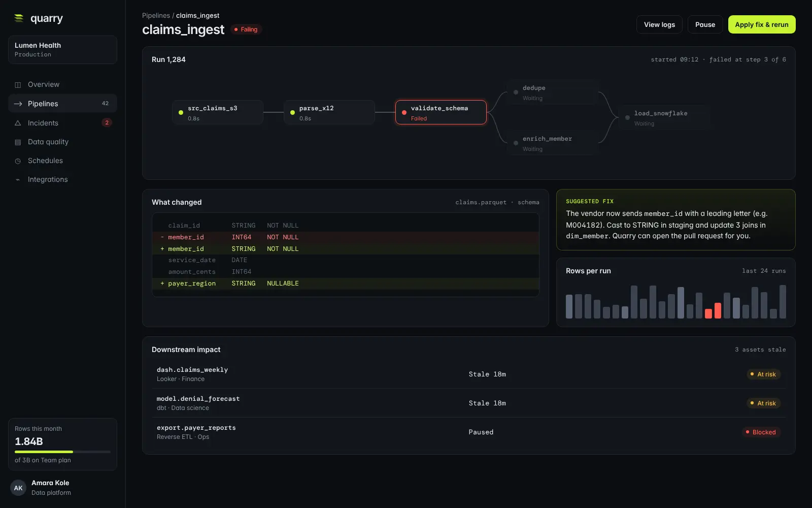Click '3 assets stale' label
The height and width of the screenshot is (508, 812).
coord(760,350)
